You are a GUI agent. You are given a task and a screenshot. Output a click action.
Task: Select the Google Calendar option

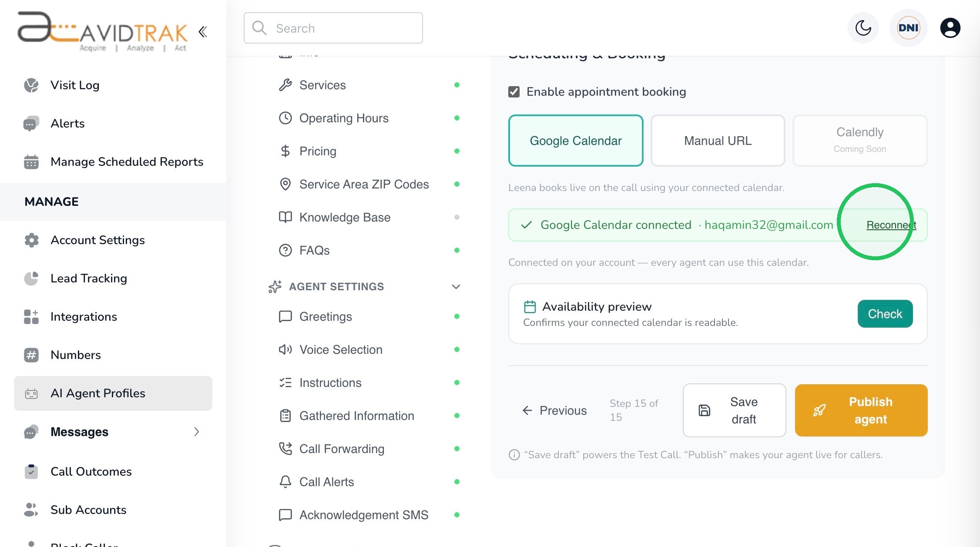pos(576,141)
